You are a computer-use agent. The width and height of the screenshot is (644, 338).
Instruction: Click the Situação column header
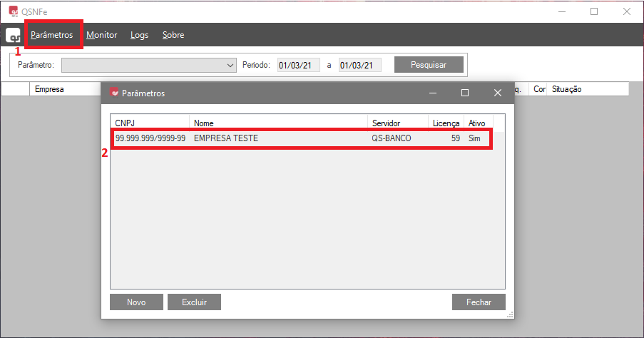[x=585, y=89]
